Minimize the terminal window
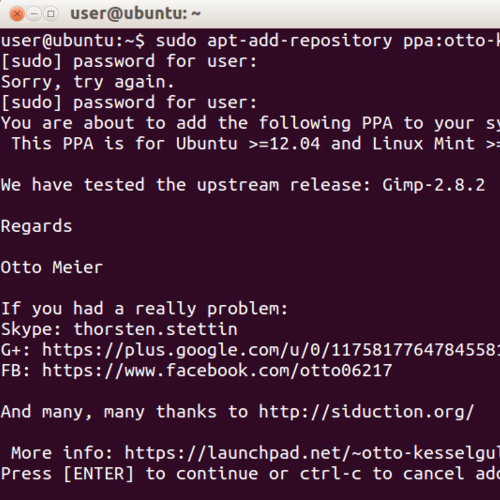The height and width of the screenshot is (500, 500). click(34, 14)
